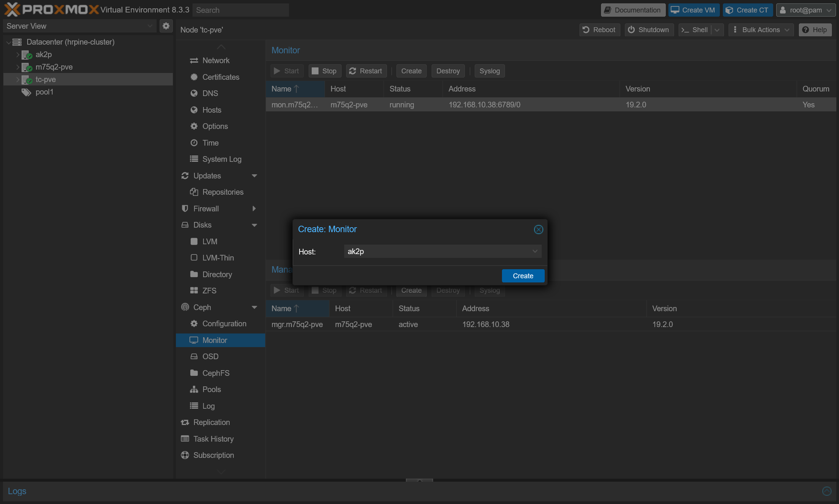Screen dimensions: 839x504
Task: Select the mgr.m75q2-pve manager row
Action: click(551, 324)
